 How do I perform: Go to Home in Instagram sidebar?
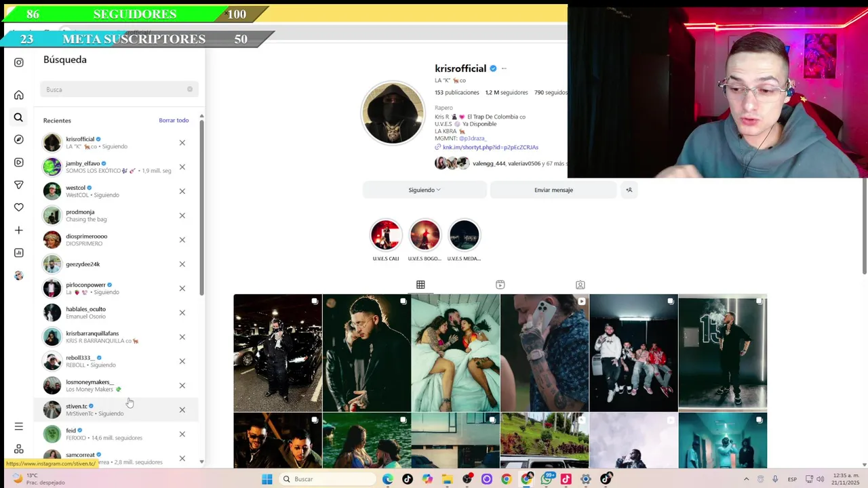click(19, 95)
